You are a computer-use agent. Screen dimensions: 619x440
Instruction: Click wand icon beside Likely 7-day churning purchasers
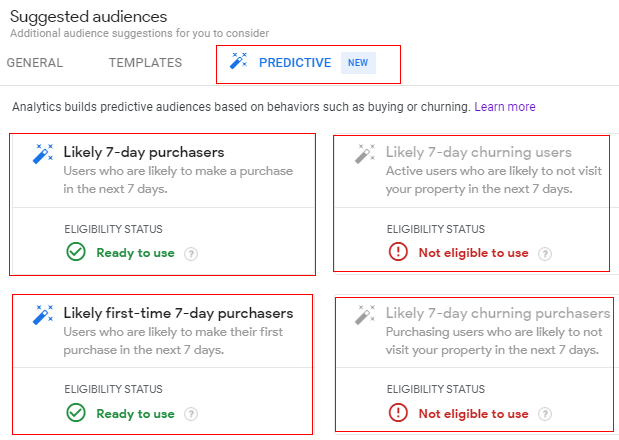(x=365, y=315)
